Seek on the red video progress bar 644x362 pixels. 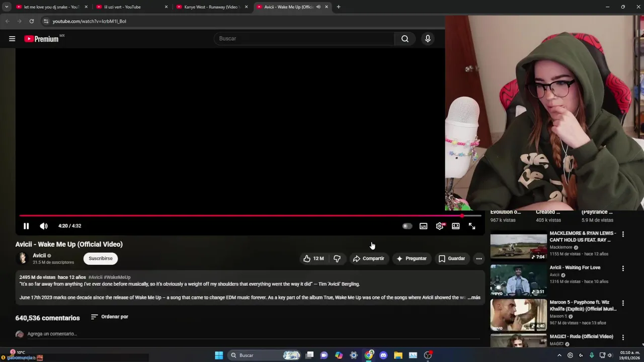[x=251, y=216]
